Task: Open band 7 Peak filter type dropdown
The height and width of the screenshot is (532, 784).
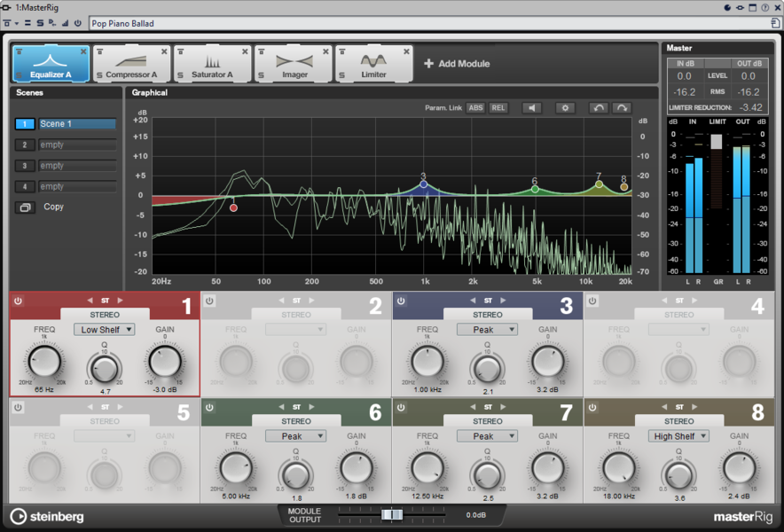Action: coord(488,436)
